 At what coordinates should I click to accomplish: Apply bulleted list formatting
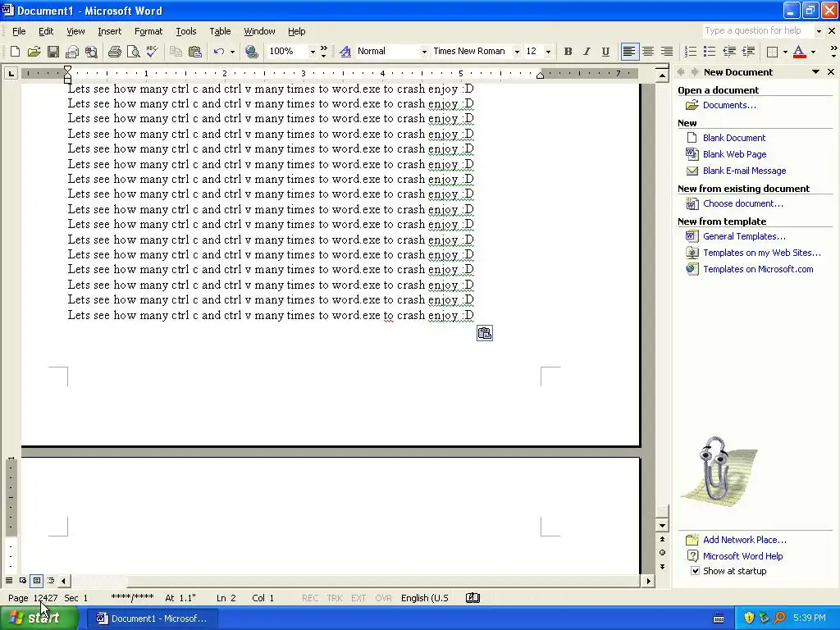pos(710,52)
